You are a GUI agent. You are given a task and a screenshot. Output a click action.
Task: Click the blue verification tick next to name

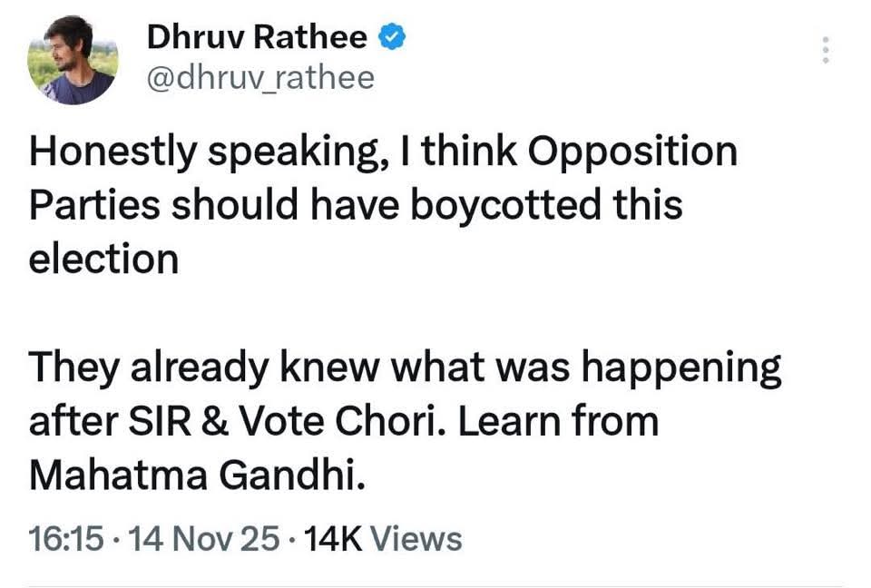[391, 36]
